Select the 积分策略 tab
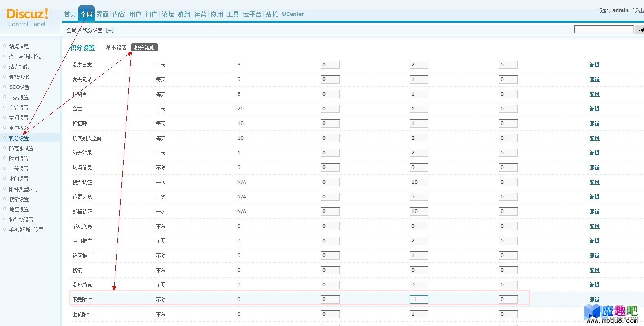This screenshot has height=326, width=644. [144, 48]
